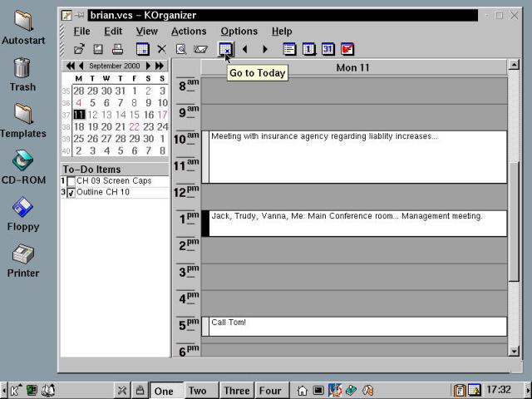Check the CH 09 Screen Caps to-do checkbox

point(71,181)
